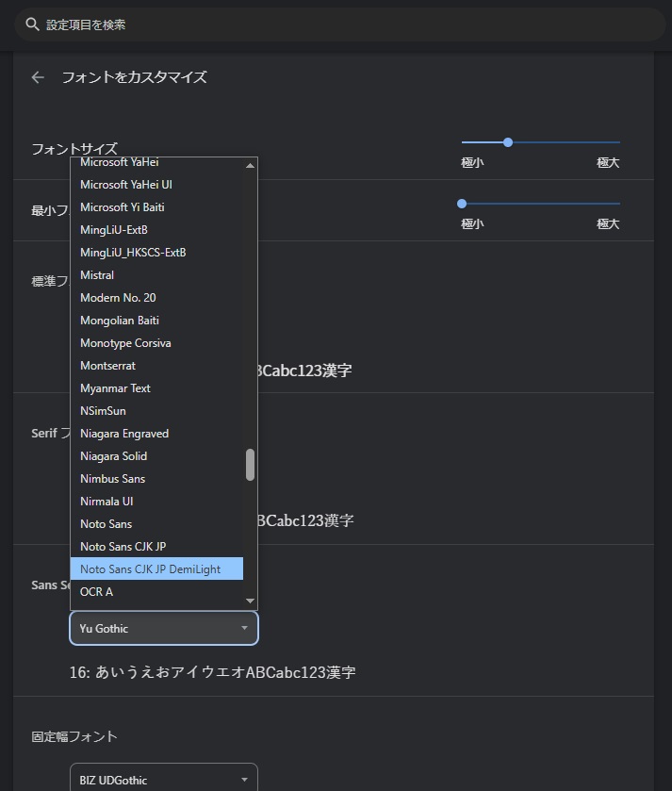This screenshot has height=791, width=672.
Task: Select the Montserrat font
Action: [x=156, y=366]
